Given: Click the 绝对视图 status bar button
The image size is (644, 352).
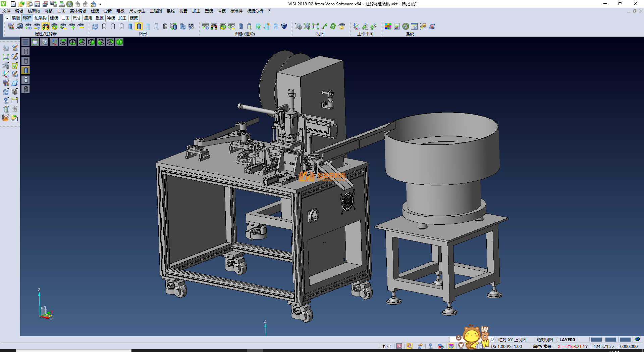Looking at the screenshot, I should click(x=545, y=340).
